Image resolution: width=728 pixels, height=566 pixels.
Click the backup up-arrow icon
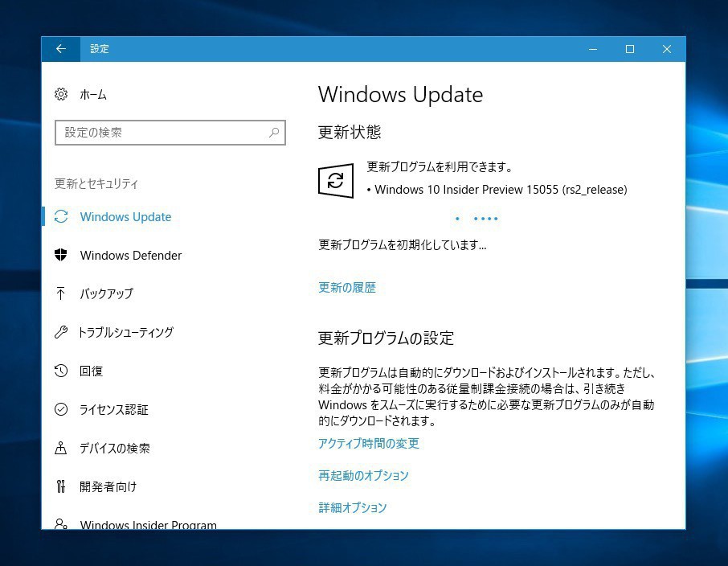pos(61,293)
